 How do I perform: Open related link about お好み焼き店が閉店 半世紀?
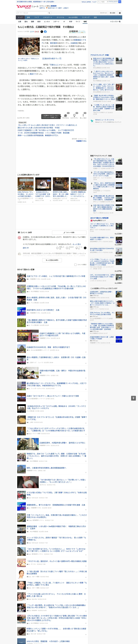tap(39, 128)
